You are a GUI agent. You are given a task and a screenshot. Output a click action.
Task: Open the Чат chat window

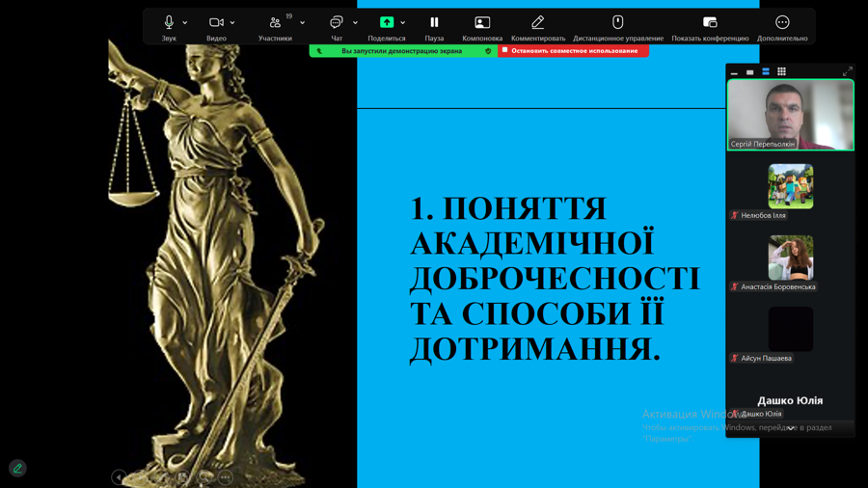click(337, 22)
